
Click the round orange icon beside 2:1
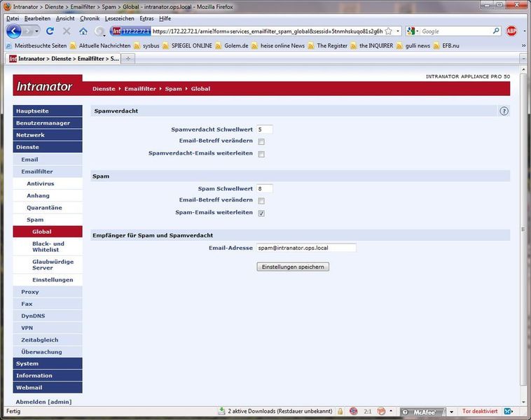[382, 411]
